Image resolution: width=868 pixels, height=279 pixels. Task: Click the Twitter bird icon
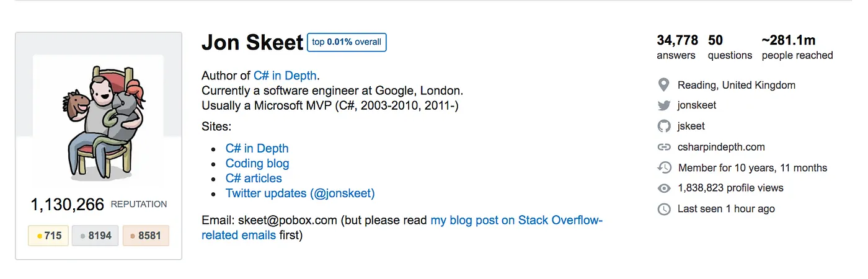pos(664,105)
